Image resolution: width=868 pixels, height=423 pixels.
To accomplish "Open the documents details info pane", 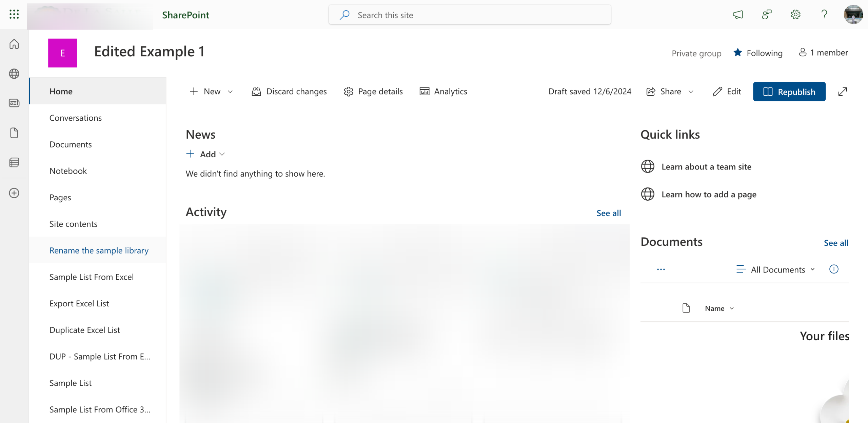I will (x=834, y=269).
